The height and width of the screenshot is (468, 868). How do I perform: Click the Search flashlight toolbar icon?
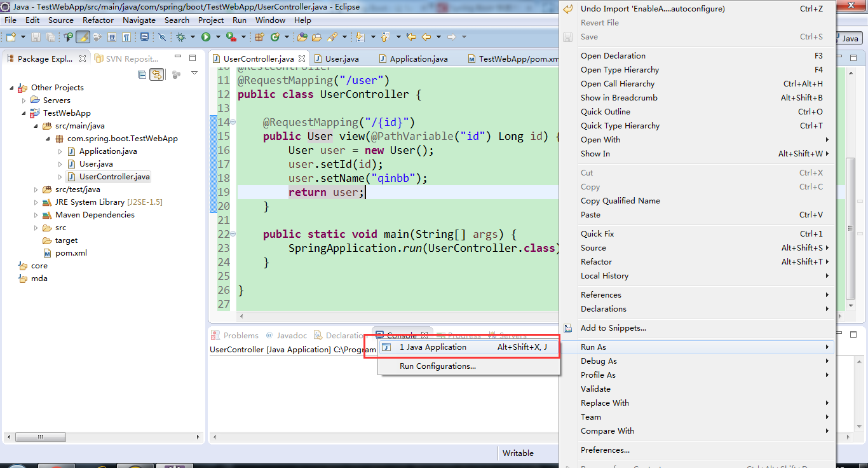tap(332, 38)
